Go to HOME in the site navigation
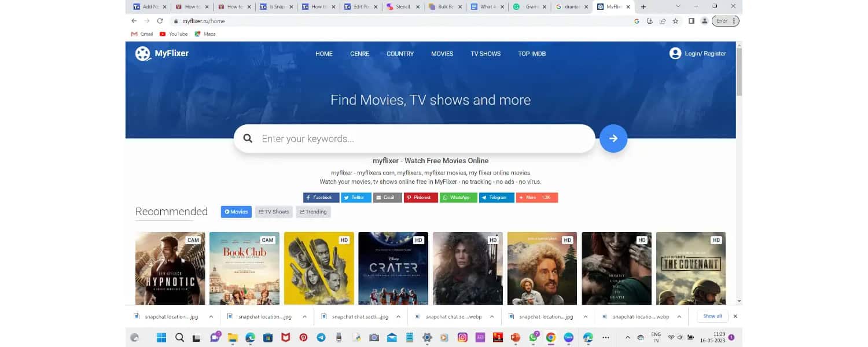Screen dimensions: 868x347 pos(324,54)
